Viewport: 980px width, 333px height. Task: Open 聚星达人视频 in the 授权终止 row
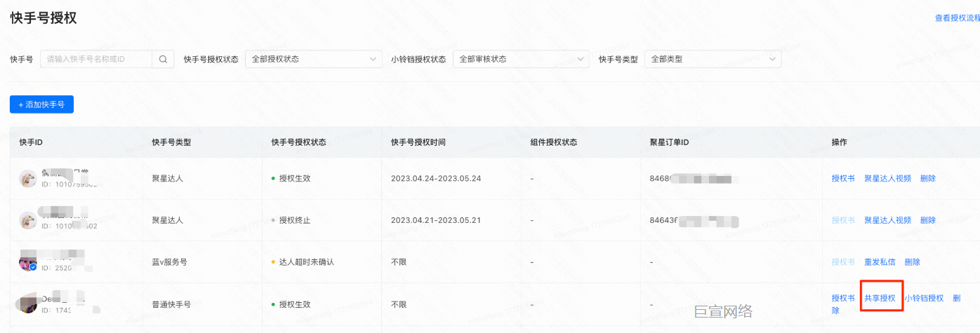pyautogui.click(x=887, y=220)
